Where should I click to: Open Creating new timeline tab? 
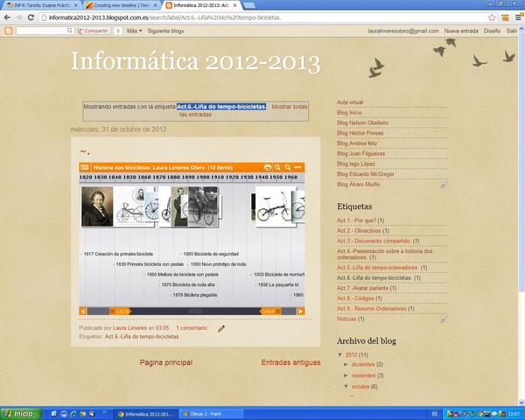pos(121,5)
